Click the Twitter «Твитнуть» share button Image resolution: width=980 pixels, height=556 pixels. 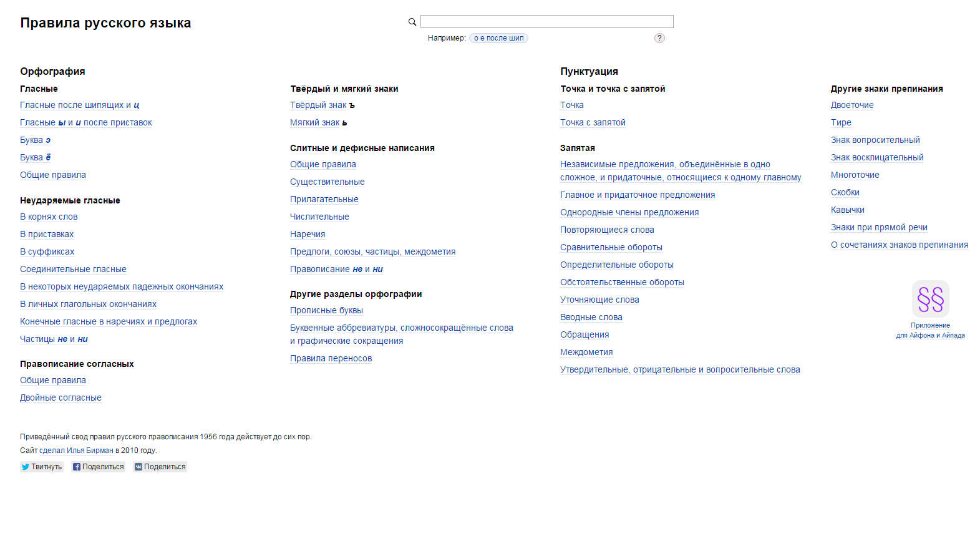(42, 467)
